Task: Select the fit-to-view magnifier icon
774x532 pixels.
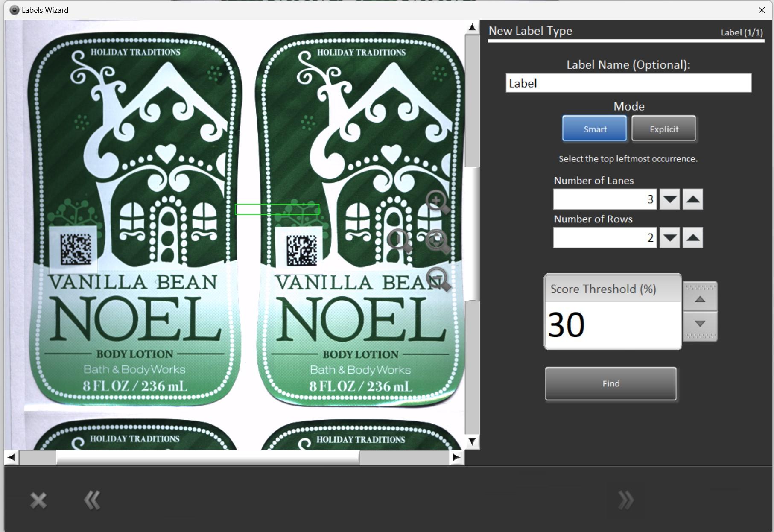Action: (436, 239)
